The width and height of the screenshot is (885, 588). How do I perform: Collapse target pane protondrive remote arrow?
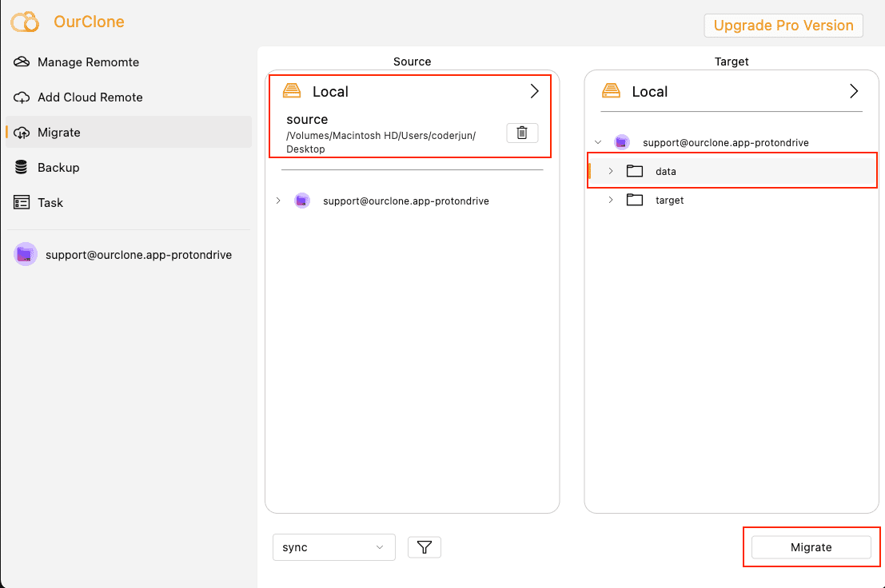(x=598, y=142)
